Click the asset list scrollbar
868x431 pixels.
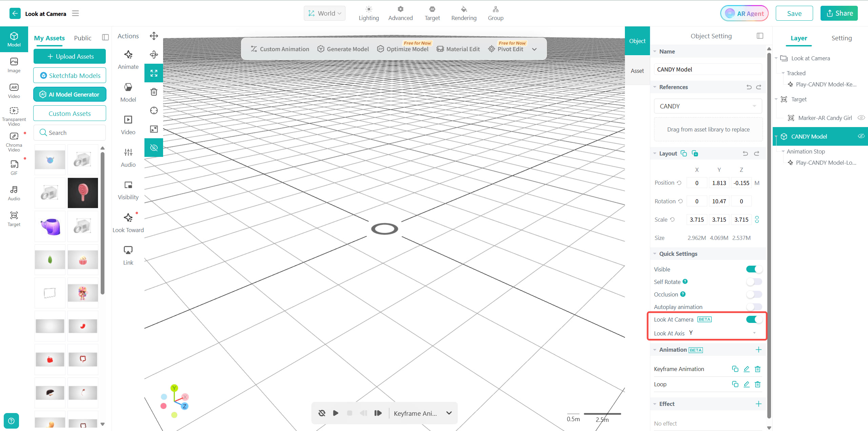[102, 223]
